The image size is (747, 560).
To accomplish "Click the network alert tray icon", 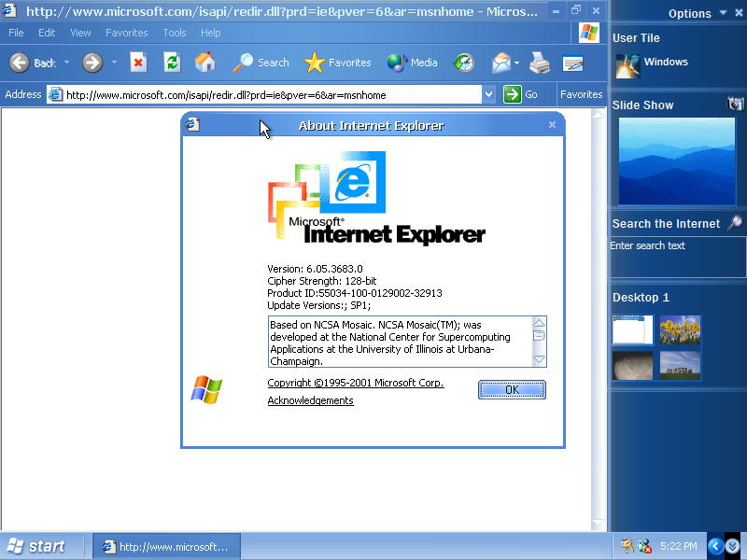I will point(645,546).
